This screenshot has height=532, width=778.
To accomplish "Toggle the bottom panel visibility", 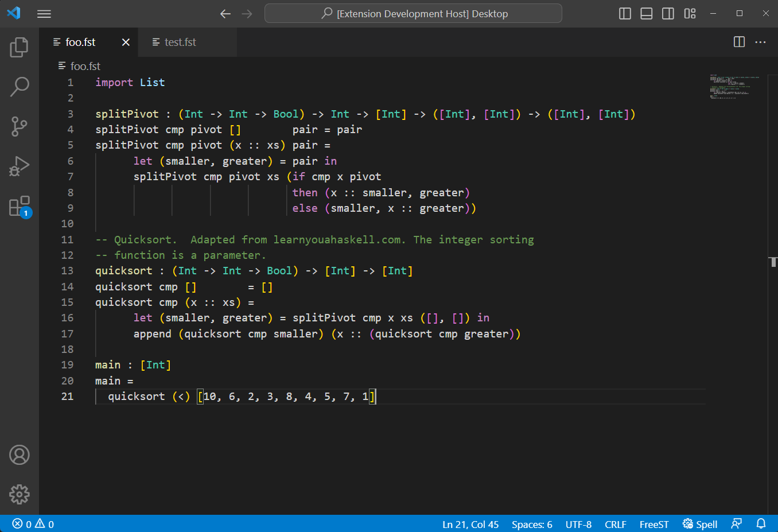I will click(x=646, y=13).
